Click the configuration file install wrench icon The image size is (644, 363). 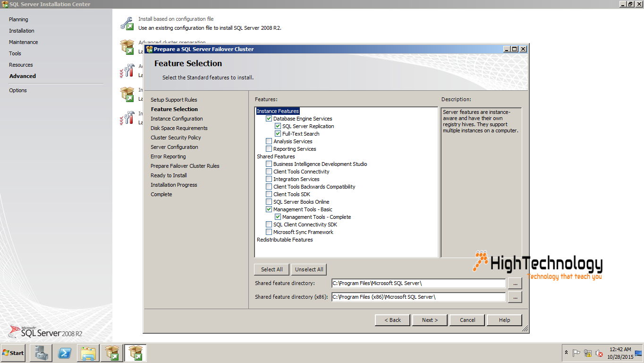pyautogui.click(x=127, y=23)
